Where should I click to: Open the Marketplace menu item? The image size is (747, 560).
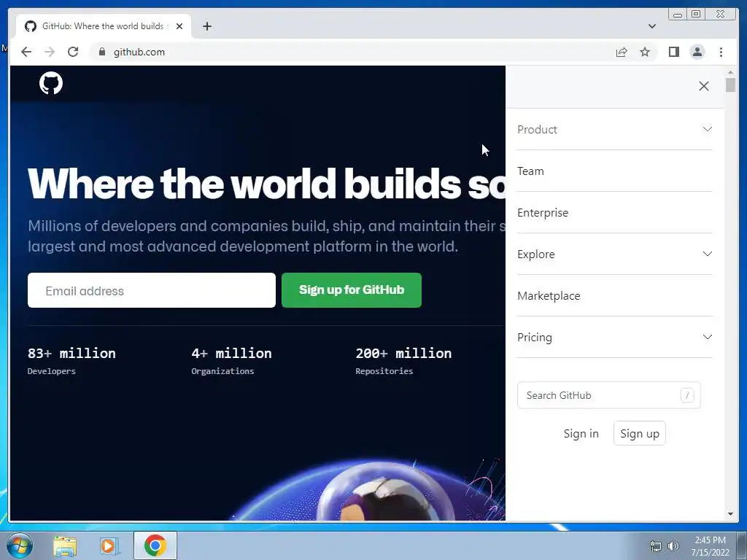coord(549,296)
